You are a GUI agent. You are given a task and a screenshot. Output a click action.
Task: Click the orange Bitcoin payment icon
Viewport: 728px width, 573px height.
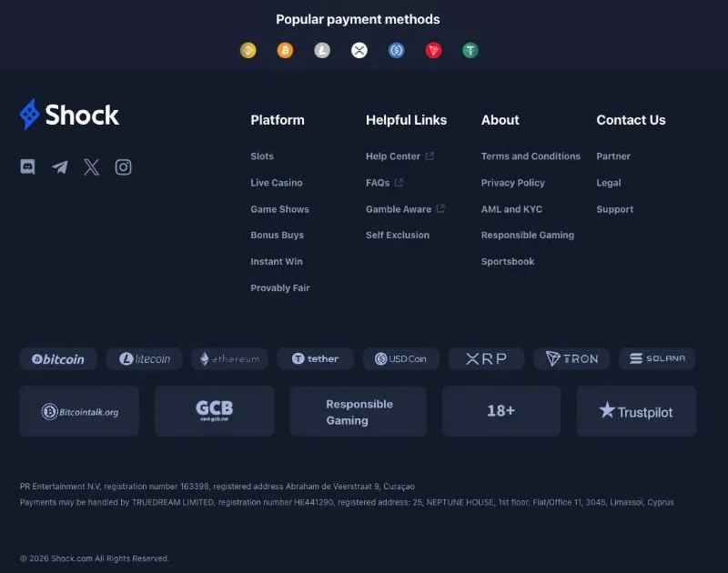pyautogui.click(x=285, y=50)
